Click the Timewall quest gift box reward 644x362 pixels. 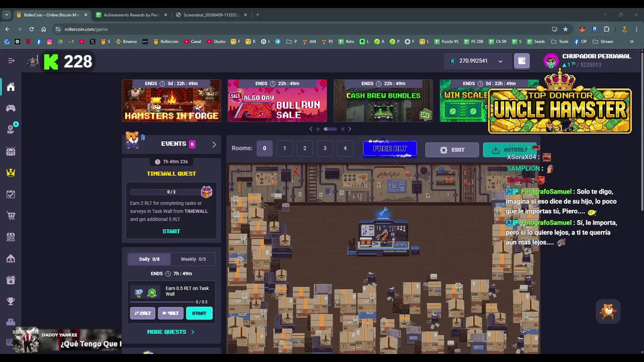tap(207, 192)
